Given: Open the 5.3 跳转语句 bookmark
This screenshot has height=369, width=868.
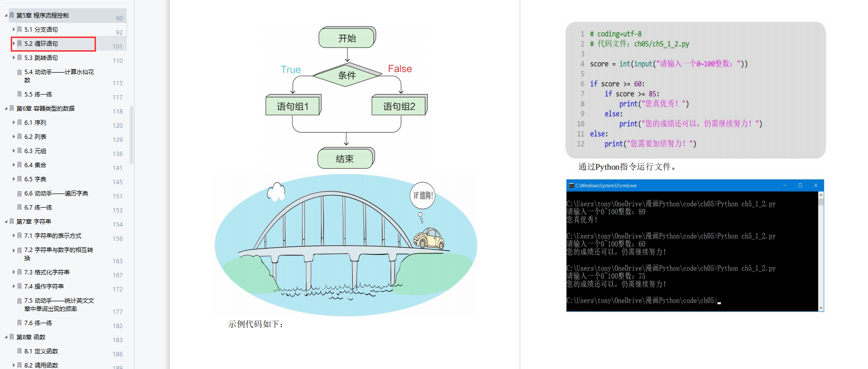Looking at the screenshot, I should coord(41,58).
